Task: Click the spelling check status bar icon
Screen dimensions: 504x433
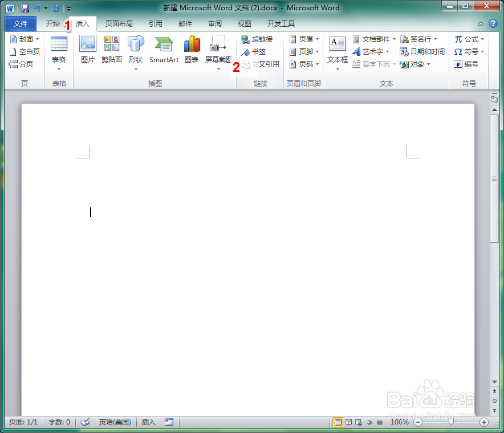Action: tap(85, 422)
